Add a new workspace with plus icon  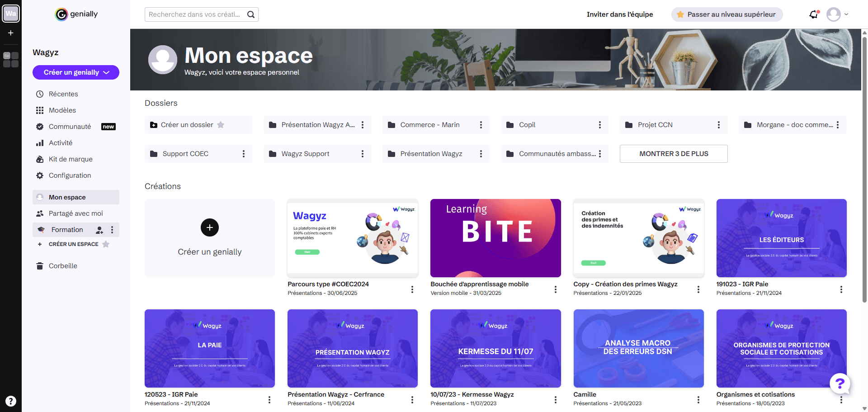point(11,33)
